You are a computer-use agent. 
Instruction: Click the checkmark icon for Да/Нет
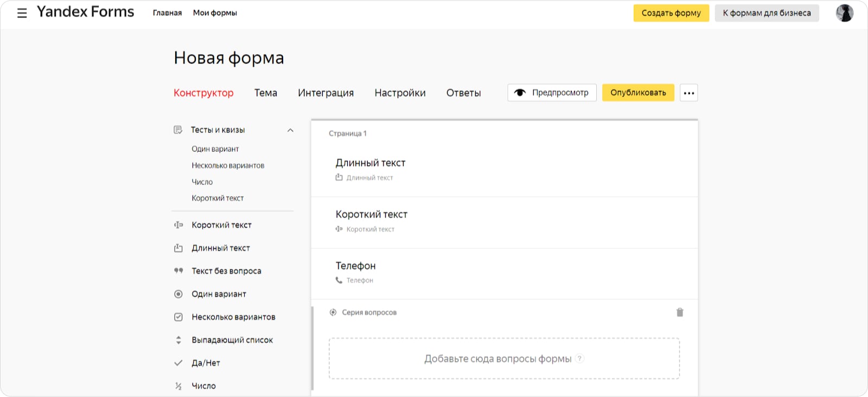point(178,363)
